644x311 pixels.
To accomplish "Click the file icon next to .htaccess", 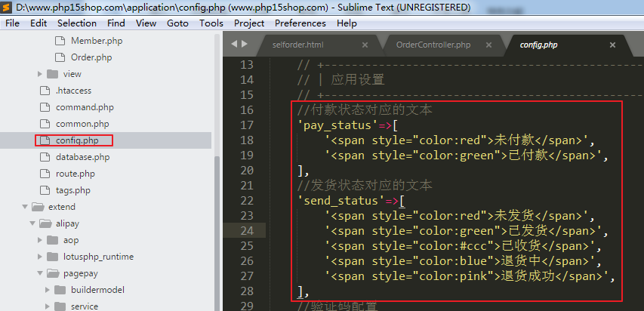I will click(x=44, y=91).
